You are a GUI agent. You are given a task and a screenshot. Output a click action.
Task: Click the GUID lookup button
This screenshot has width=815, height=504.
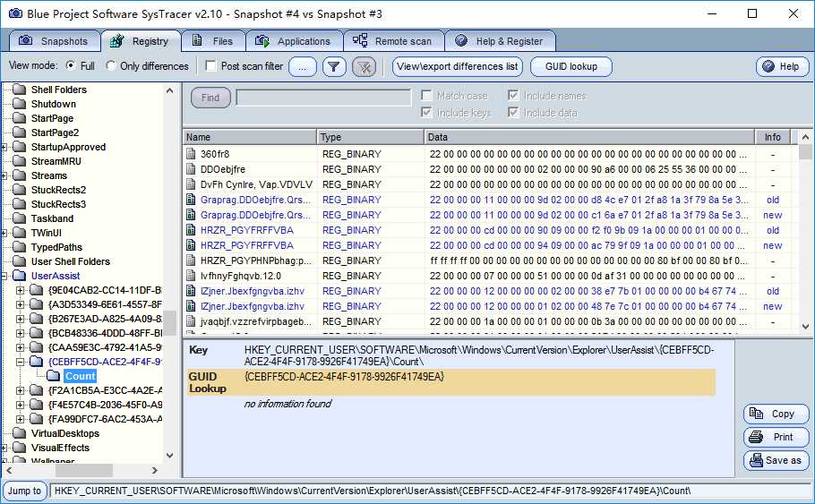[x=571, y=66]
